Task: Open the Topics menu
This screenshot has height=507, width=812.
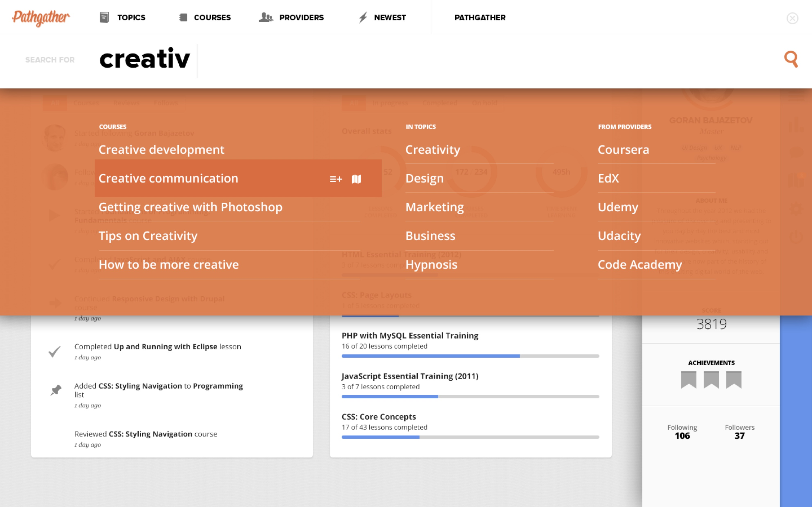Action: click(122, 17)
